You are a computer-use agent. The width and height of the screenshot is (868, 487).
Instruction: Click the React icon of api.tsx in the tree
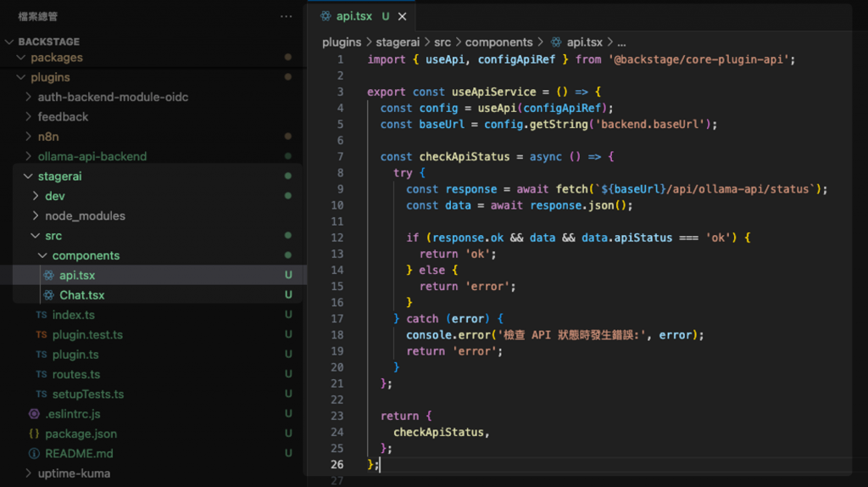[48, 276]
